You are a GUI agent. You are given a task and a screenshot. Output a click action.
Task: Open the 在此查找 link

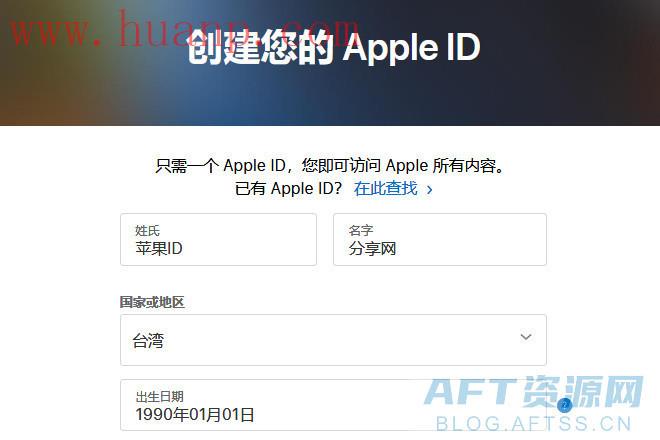(386, 188)
